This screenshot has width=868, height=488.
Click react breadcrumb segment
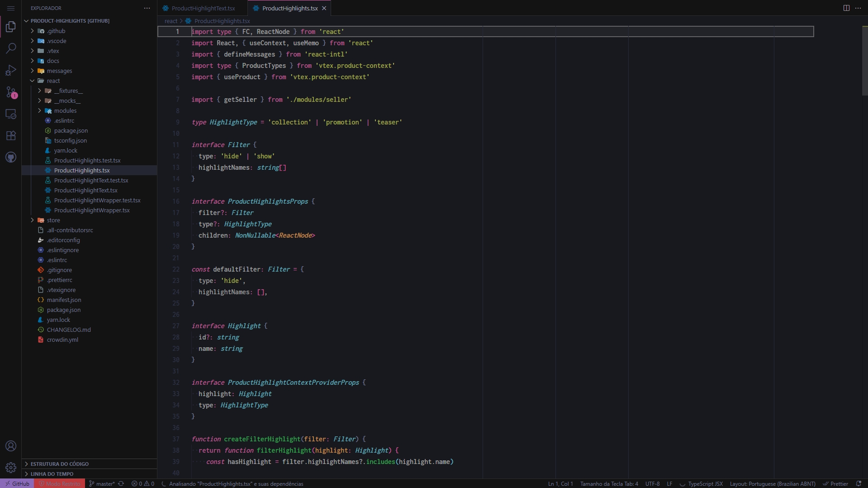pyautogui.click(x=171, y=21)
